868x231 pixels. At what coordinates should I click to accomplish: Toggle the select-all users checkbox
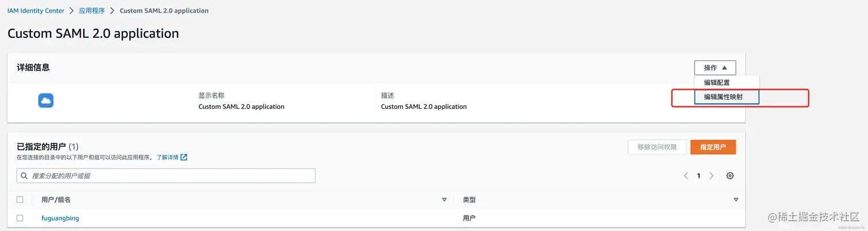point(20,200)
